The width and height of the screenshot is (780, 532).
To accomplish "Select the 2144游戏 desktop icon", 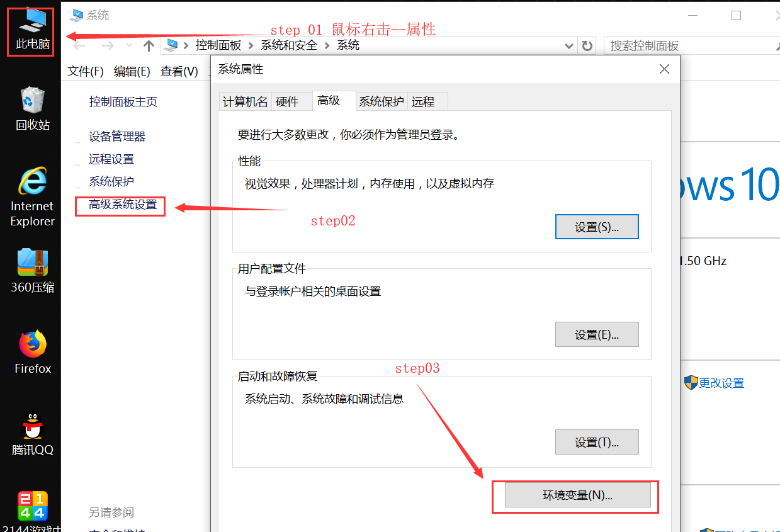I will 33,511.
